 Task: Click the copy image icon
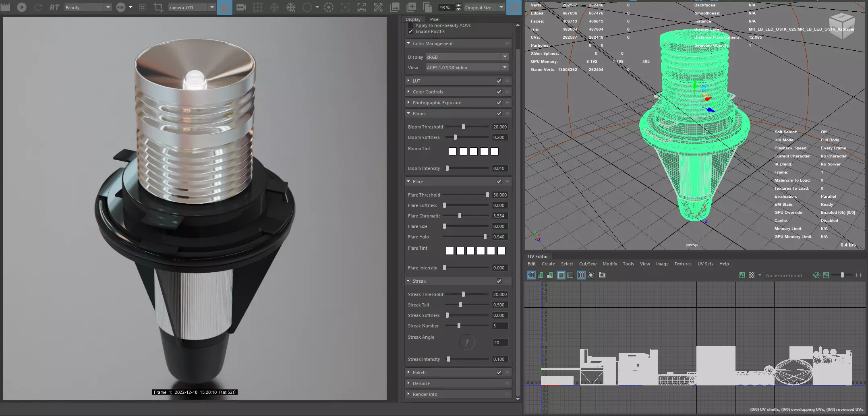point(428,7)
